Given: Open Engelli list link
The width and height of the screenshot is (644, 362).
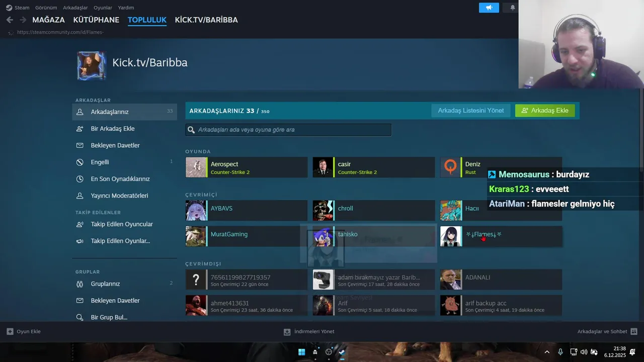Looking at the screenshot, I should coord(100,162).
